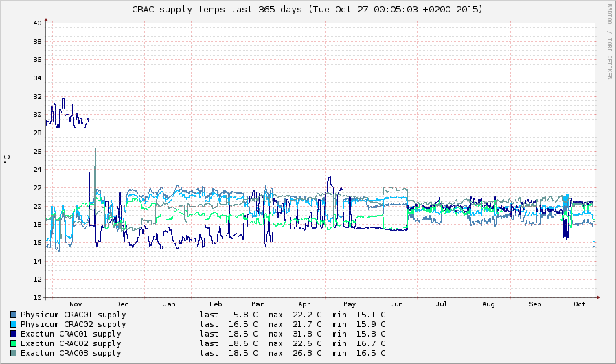Click the Mar month label on x-axis
This screenshot has height=364, width=616.
[x=258, y=304]
